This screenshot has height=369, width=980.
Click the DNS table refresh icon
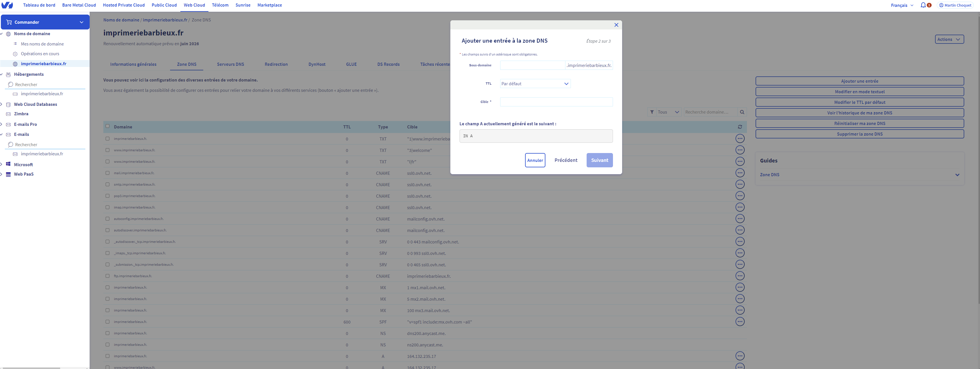pos(740,127)
